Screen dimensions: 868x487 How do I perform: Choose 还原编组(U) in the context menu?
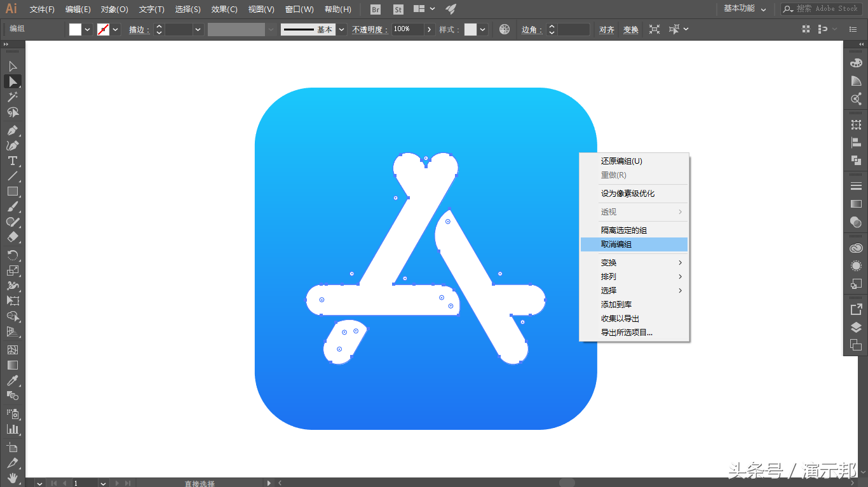click(x=634, y=161)
